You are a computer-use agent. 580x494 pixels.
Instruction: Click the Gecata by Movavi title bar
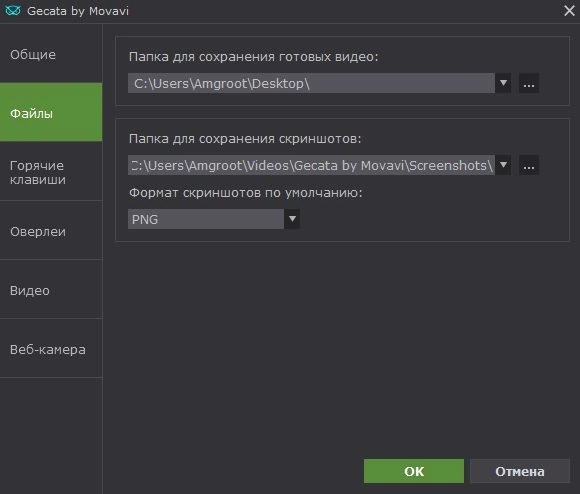point(281,11)
